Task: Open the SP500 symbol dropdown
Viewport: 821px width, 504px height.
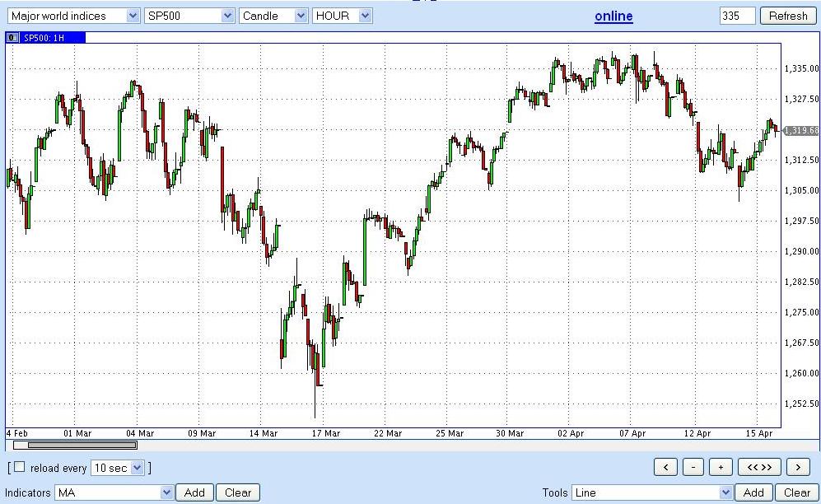Action: pyautogui.click(x=189, y=16)
